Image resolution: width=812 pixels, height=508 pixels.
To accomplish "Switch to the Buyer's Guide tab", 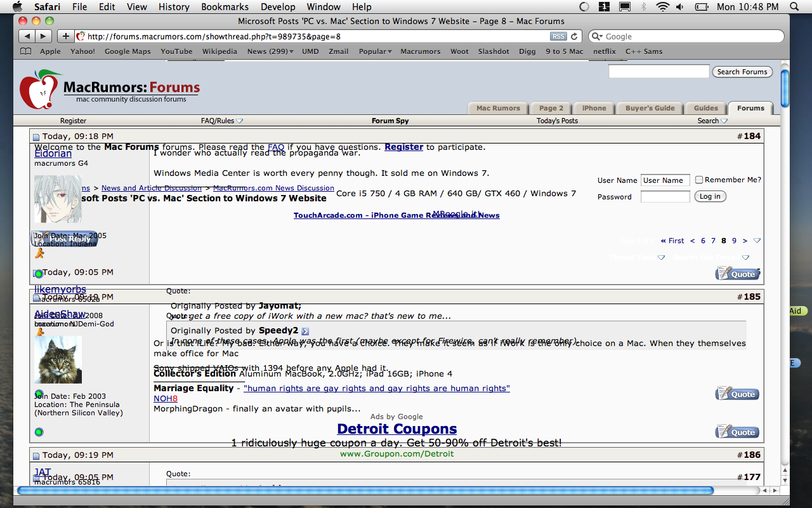I will 650,108.
